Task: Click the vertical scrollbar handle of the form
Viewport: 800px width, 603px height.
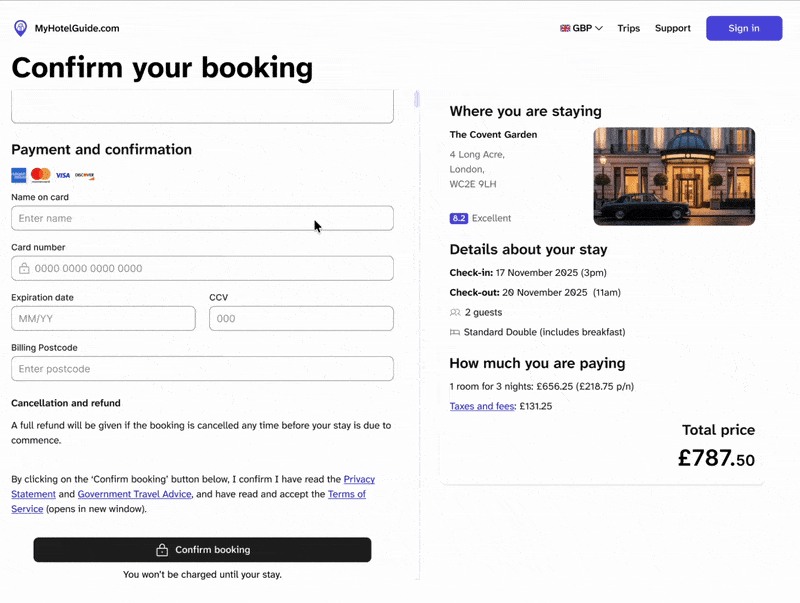Action: tap(417, 99)
